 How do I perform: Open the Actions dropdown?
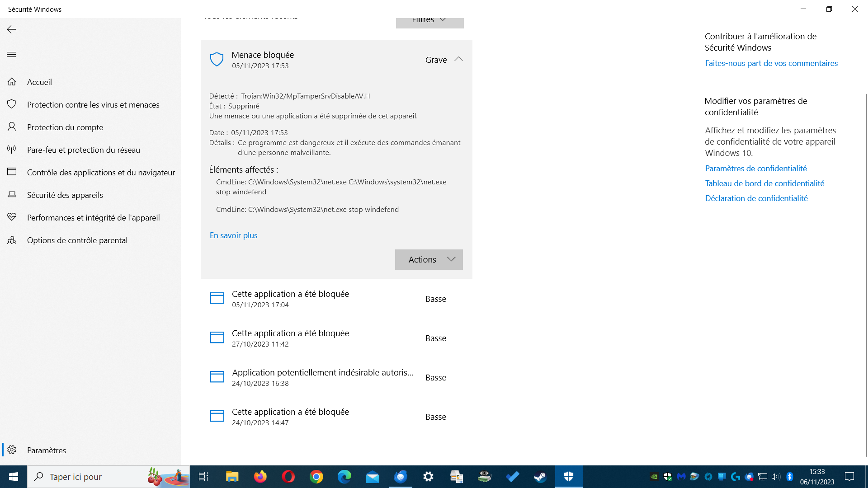429,259
